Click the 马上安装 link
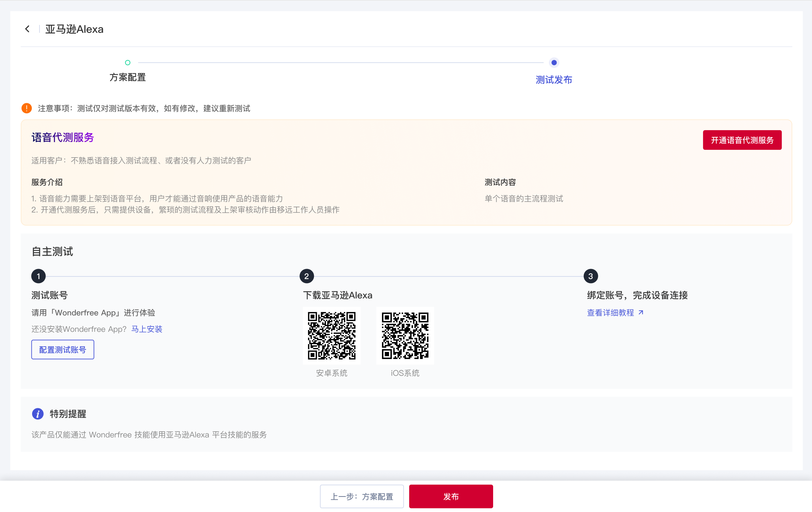Image resolution: width=812 pixels, height=512 pixels. [147, 329]
